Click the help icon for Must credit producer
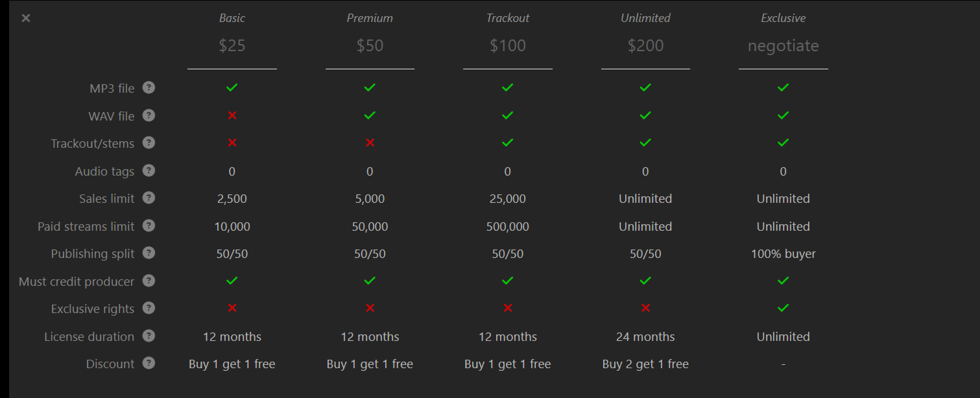The image size is (980, 398). pos(149,281)
